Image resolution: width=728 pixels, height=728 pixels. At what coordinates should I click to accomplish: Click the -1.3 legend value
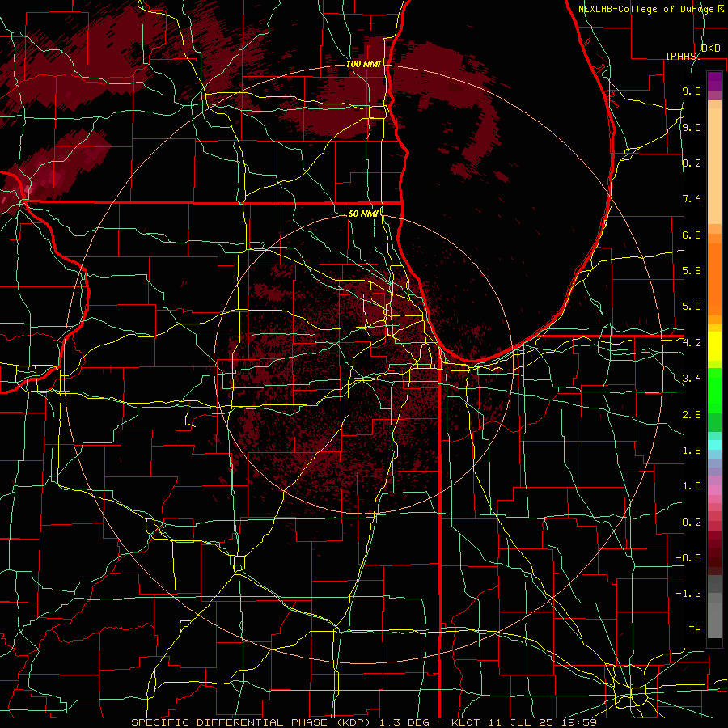[688, 594]
